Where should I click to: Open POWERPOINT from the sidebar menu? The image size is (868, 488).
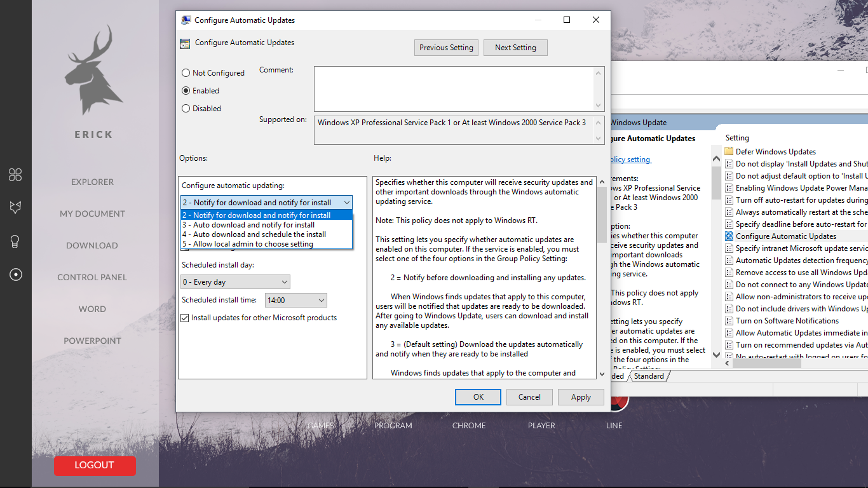click(93, 341)
